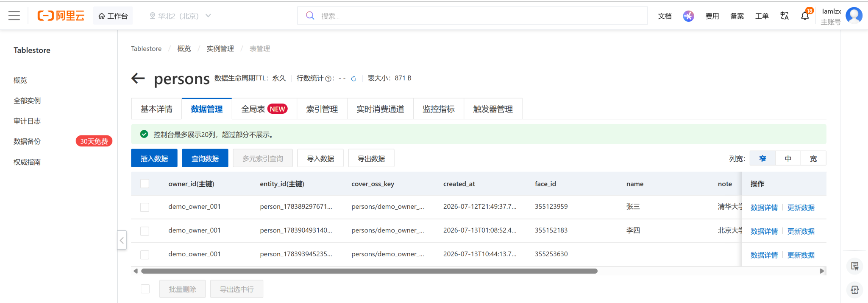Click the 批量删除 button
The height and width of the screenshot is (303, 868).
click(x=183, y=289)
